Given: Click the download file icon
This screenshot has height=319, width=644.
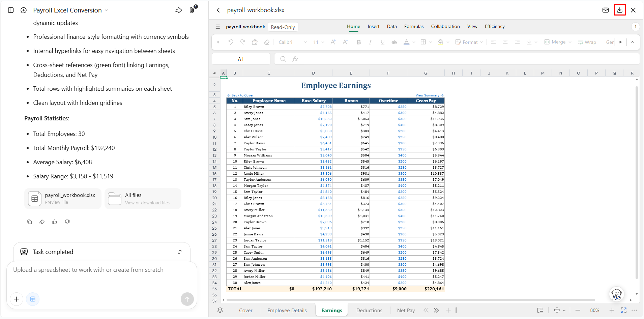Looking at the screenshot, I should pyautogui.click(x=620, y=10).
